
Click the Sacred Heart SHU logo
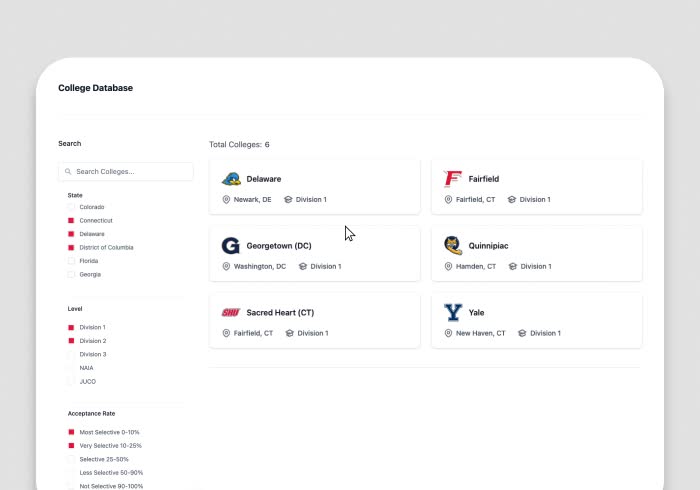[x=231, y=312]
